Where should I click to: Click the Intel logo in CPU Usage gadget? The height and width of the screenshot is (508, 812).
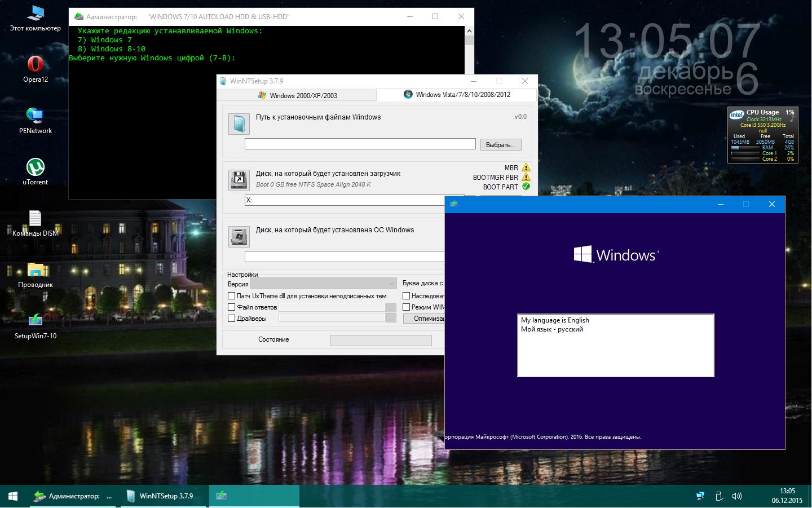coord(736,114)
